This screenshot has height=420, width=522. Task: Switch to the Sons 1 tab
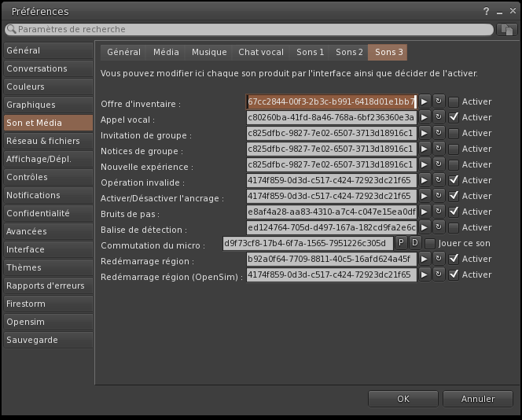pos(310,52)
